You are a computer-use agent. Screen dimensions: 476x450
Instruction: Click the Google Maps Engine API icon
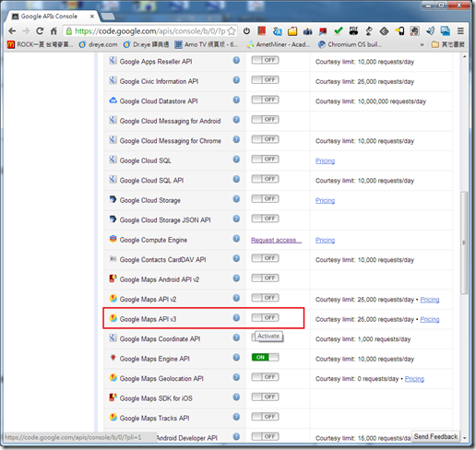[113, 358]
